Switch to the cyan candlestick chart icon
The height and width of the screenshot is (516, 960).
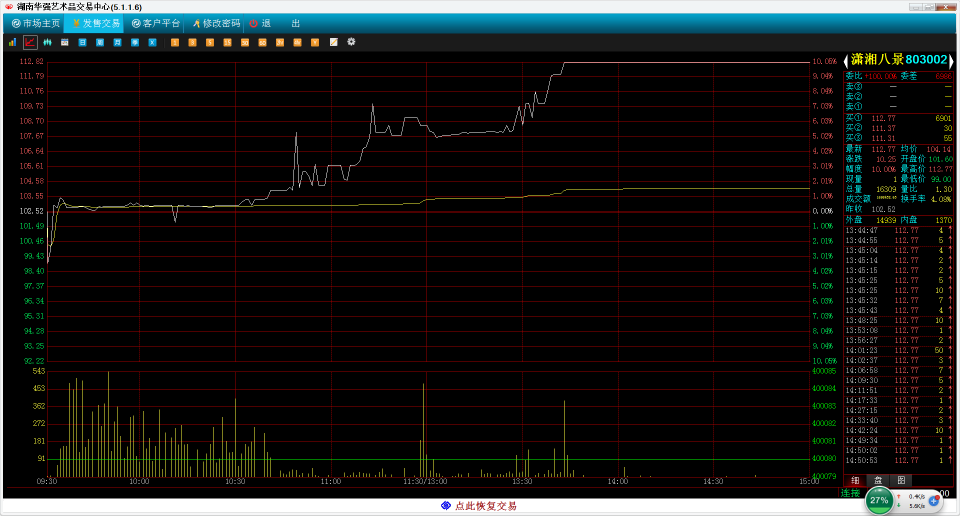click(x=47, y=42)
